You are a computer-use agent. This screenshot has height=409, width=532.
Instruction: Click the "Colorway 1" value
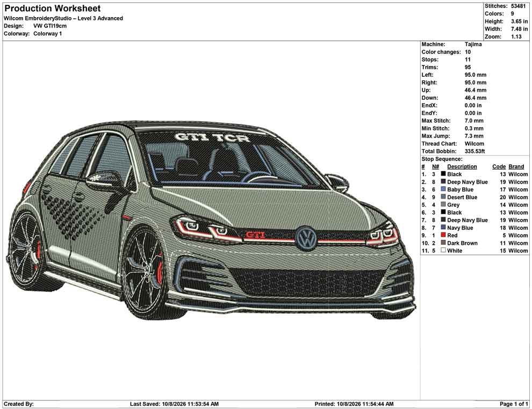click(47, 34)
